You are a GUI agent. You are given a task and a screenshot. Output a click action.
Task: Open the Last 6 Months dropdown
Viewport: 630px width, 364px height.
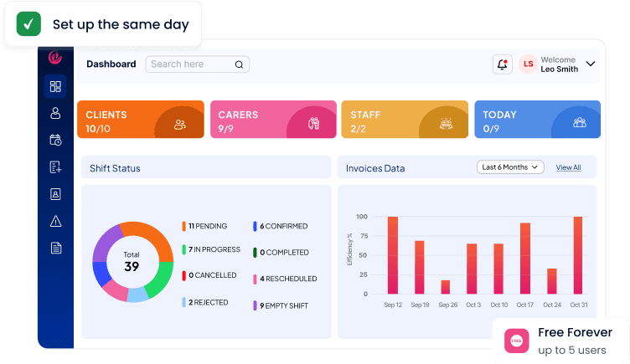[510, 167]
